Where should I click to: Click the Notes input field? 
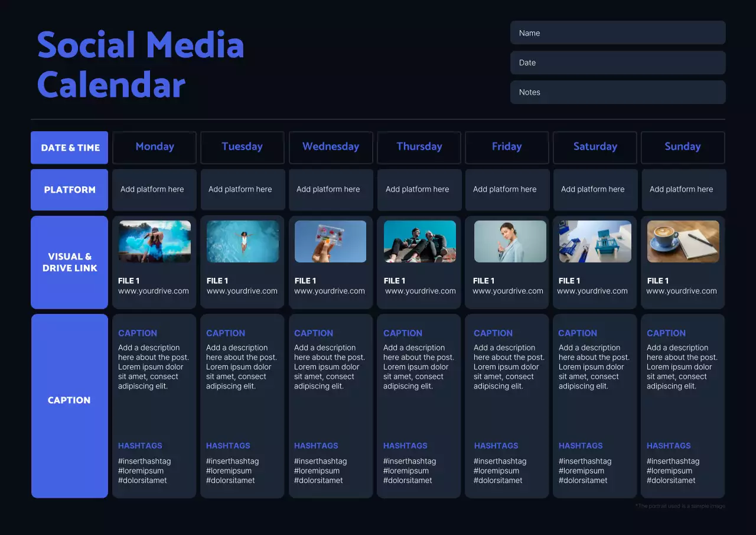click(618, 92)
